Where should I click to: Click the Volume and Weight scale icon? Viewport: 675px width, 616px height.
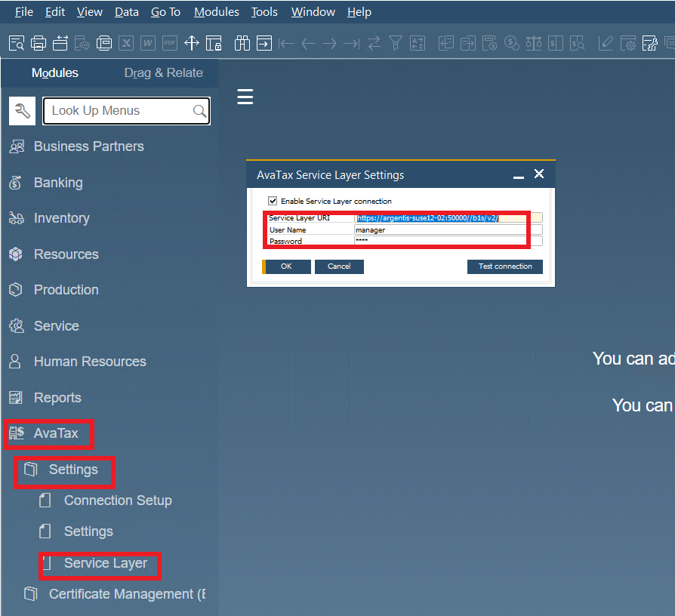coord(534,44)
